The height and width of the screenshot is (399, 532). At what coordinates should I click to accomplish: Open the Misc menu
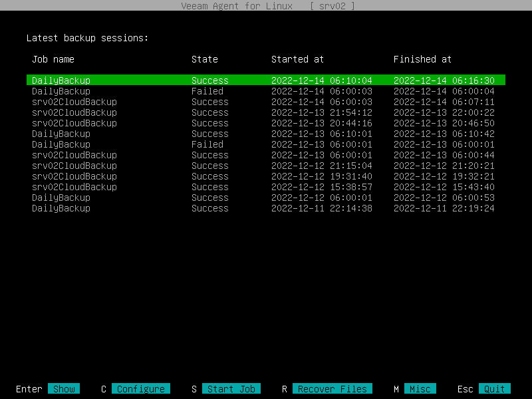pyautogui.click(x=420, y=388)
